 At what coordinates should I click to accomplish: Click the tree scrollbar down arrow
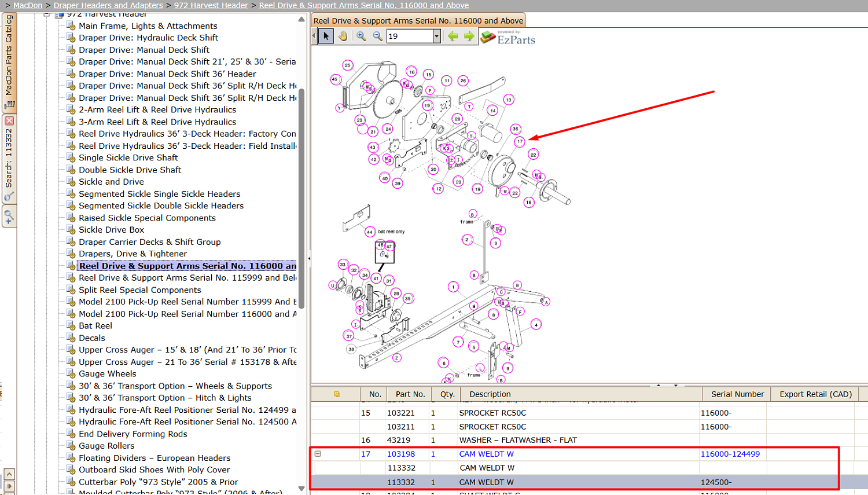point(301,489)
